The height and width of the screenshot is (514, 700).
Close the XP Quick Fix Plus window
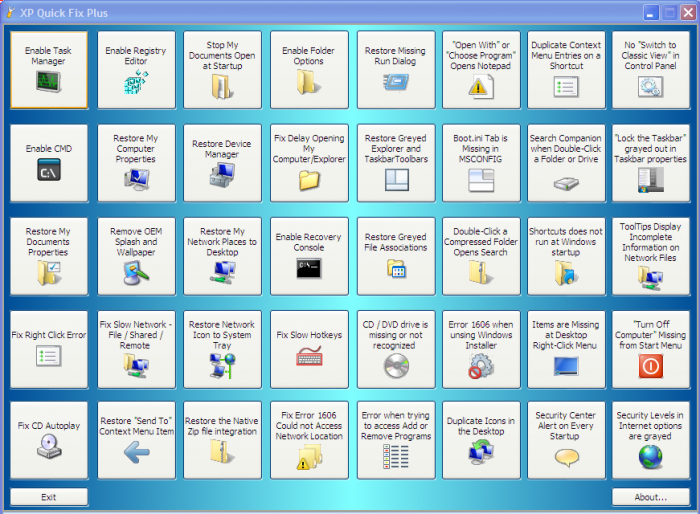688,13
